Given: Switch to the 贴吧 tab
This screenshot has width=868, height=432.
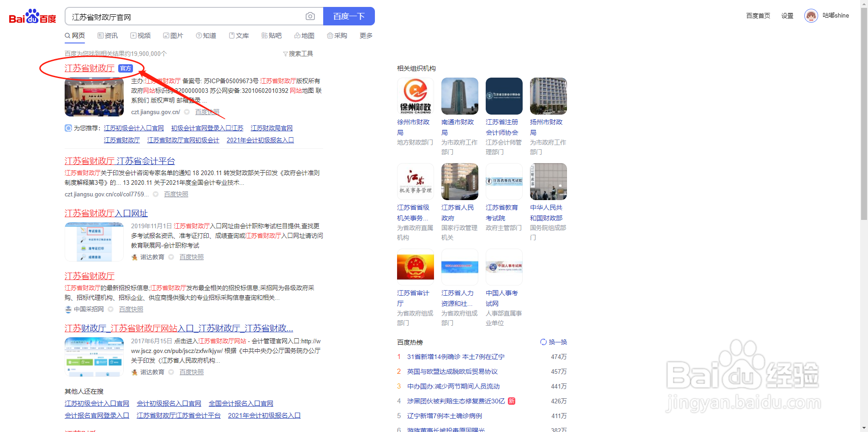Looking at the screenshot, I should point(271,36).
